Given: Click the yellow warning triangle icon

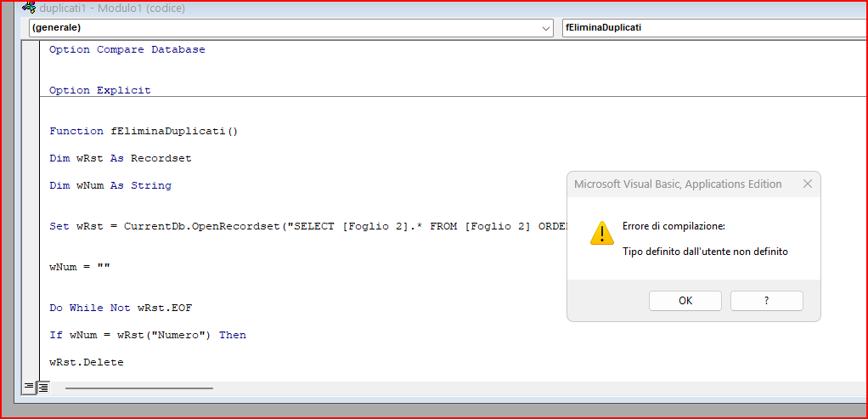Looking at the screenshot, I should click(601, 233).
